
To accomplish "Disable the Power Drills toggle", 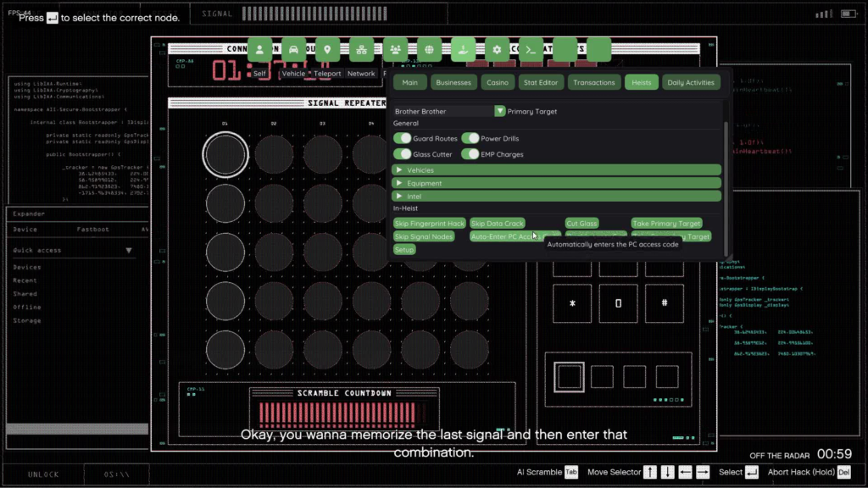I will (x=470, y=138).
